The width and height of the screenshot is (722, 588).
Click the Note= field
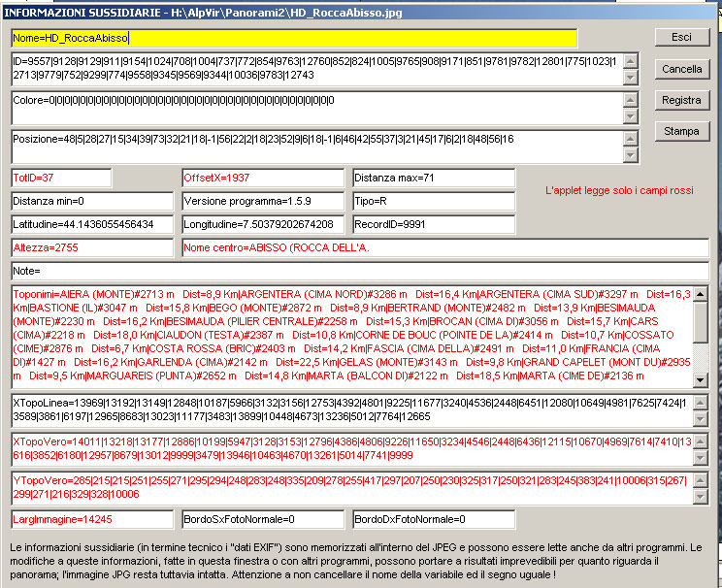point(360,271)
